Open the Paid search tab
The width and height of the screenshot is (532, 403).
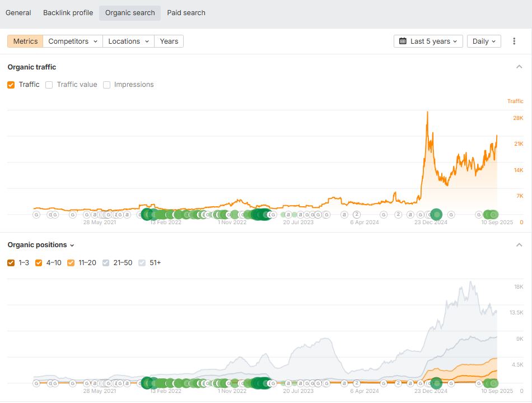[185, 12]
